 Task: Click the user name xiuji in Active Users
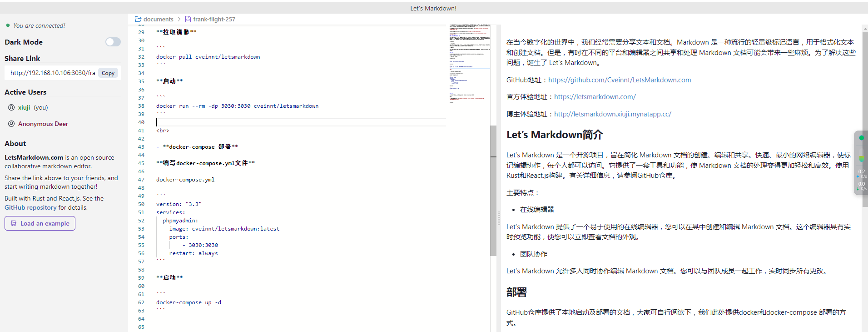tap(24, 107)
